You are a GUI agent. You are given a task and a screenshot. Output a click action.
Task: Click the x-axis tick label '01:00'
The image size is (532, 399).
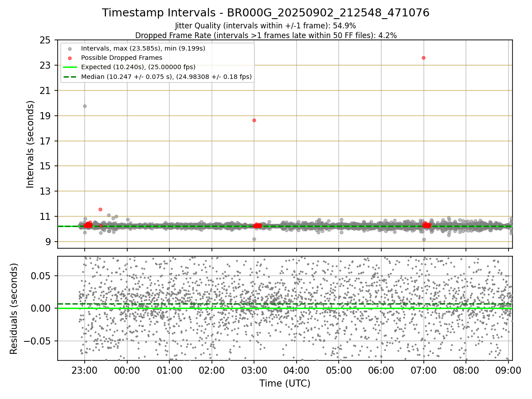169,370
